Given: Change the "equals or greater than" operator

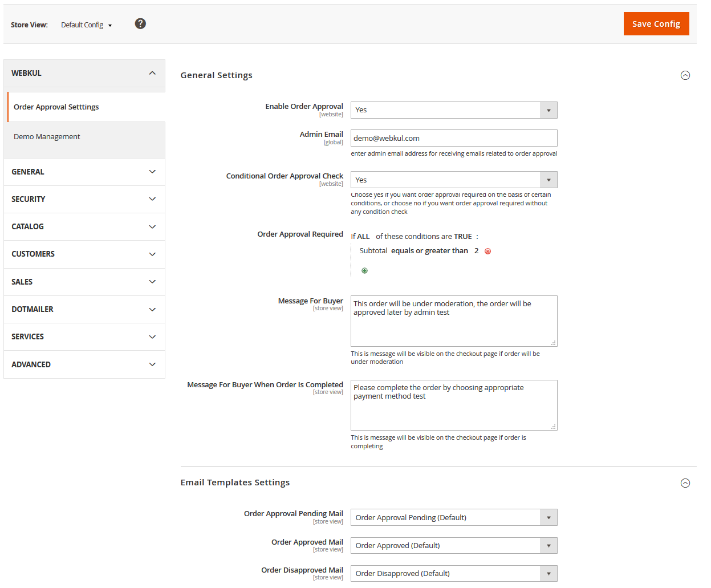Looking at the screenshot, I should [429, 251].
